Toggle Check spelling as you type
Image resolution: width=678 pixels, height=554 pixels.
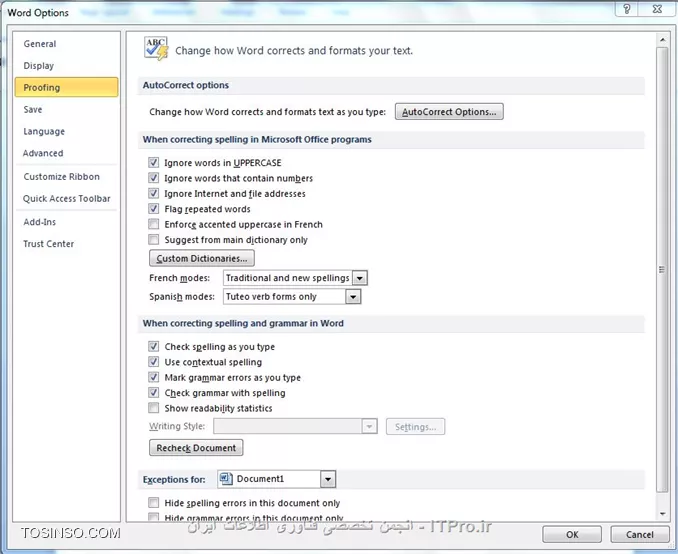(154, 346)
